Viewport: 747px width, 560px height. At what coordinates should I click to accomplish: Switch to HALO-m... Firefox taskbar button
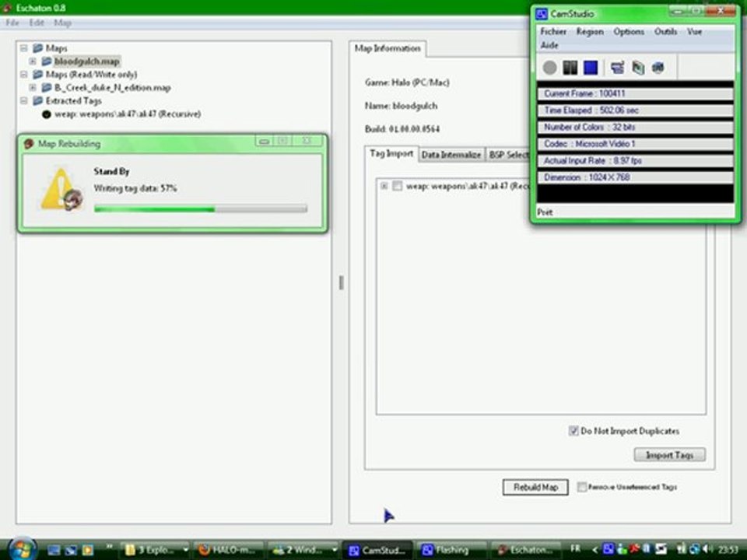click(228, 550)
